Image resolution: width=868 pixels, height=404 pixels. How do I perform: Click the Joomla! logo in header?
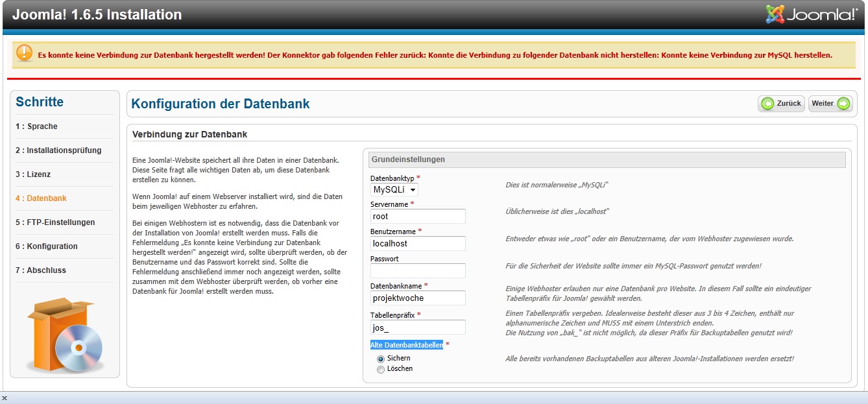pyautogui.click(x=812, y=14)
